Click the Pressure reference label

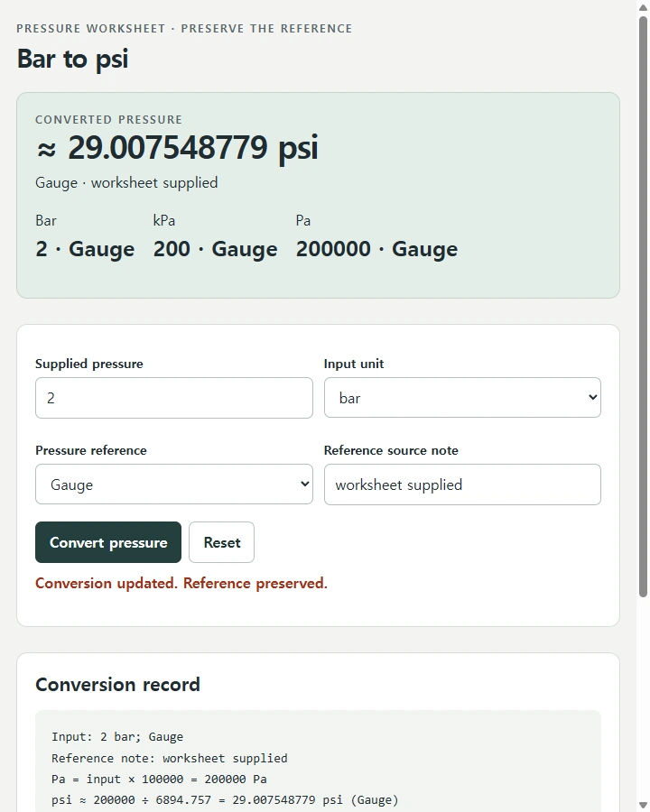tap(91, 450)
